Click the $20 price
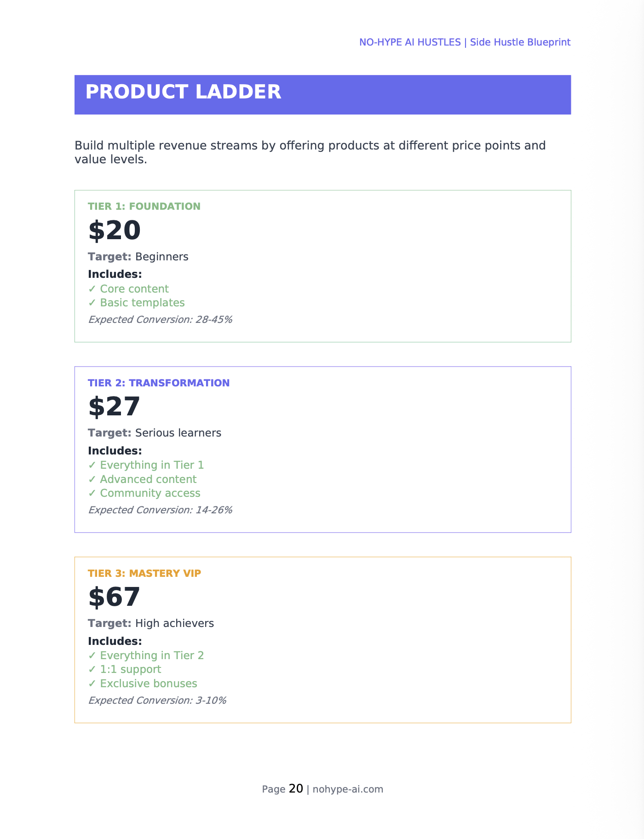This screenshot has height=839, width=644. click(x=114, y=230)
